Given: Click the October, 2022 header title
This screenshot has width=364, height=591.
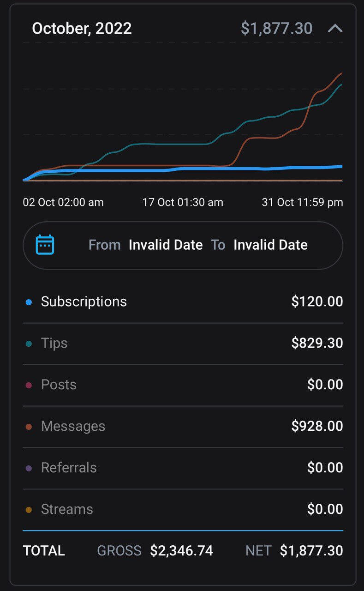Looking at the screenshot, I should [82, 29].
